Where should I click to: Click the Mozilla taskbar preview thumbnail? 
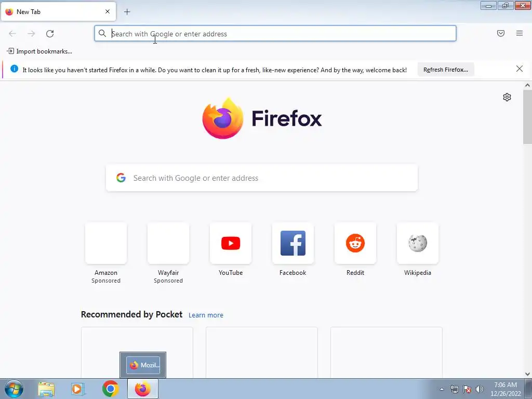pyautogui.click(x=143, y=365)
